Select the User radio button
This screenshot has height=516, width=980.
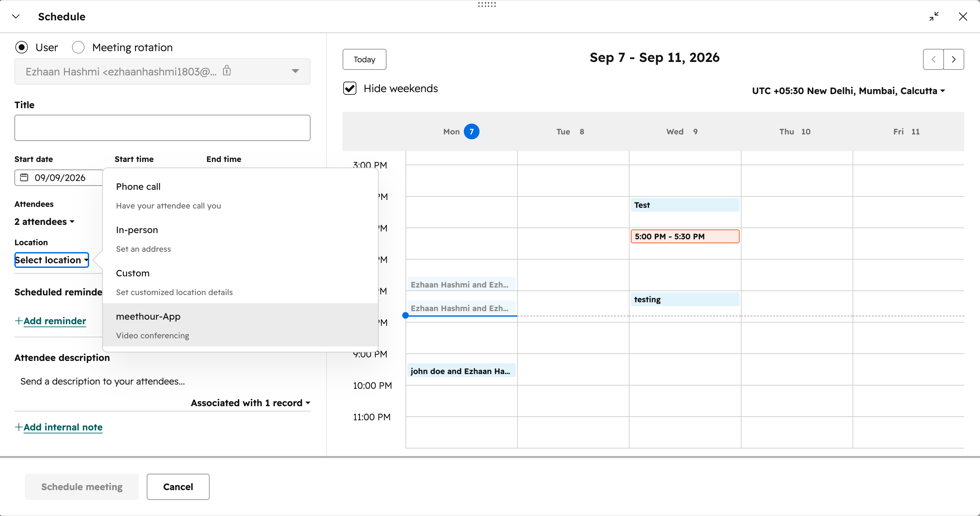coord(22,47)
